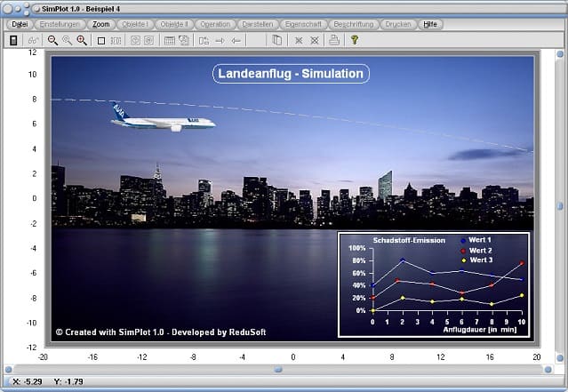The width and height of the screenshot is (568, 392).
Task: Click the single square frame icon
Action: (101, 41)
